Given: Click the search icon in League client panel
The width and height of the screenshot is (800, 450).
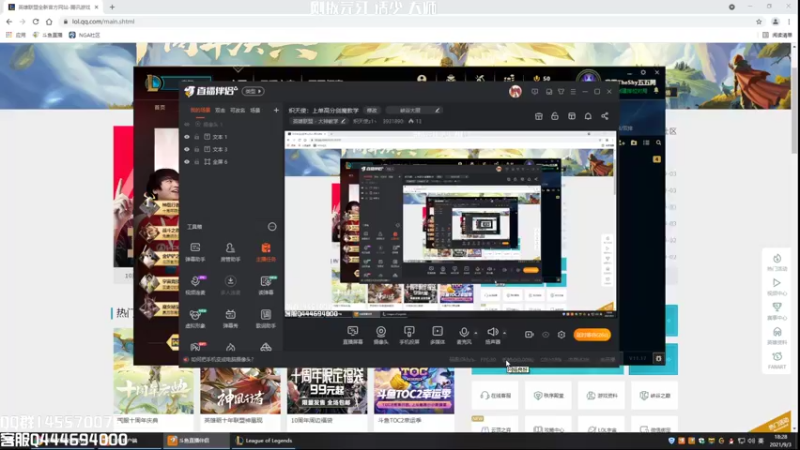Looking at the screenshot, I should [659, 143].
